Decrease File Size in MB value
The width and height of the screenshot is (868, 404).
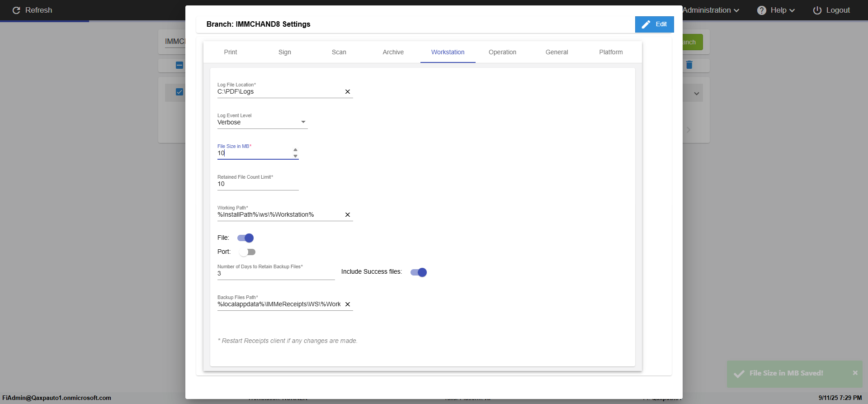click(295, 156)
